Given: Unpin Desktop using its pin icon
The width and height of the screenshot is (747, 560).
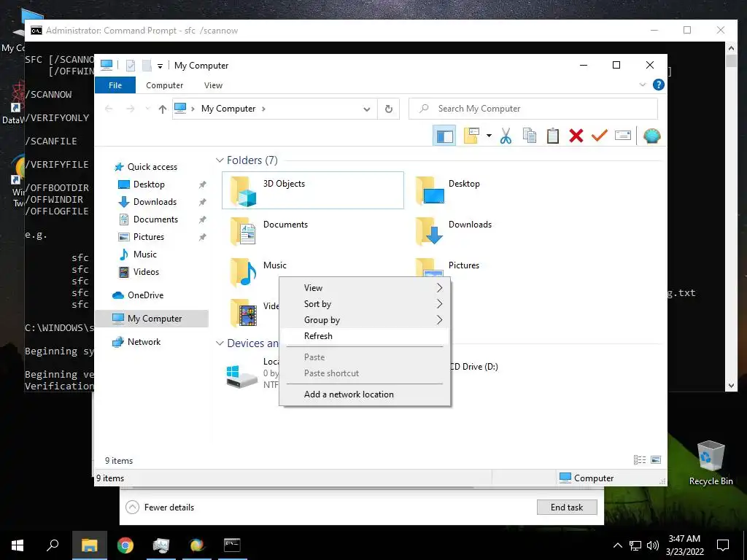Looking at the screenshot, I should (x=203, y=184).
